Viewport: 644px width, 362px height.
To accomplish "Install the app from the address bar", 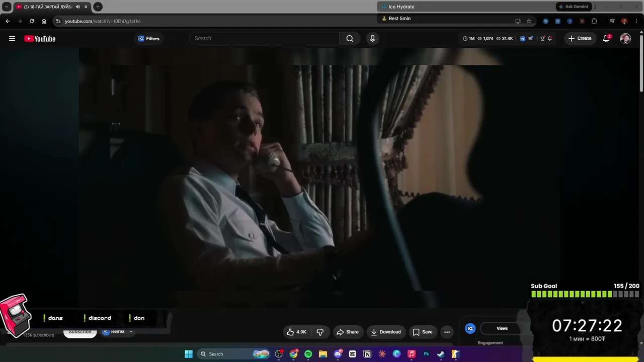I will [x=518, y=21].
